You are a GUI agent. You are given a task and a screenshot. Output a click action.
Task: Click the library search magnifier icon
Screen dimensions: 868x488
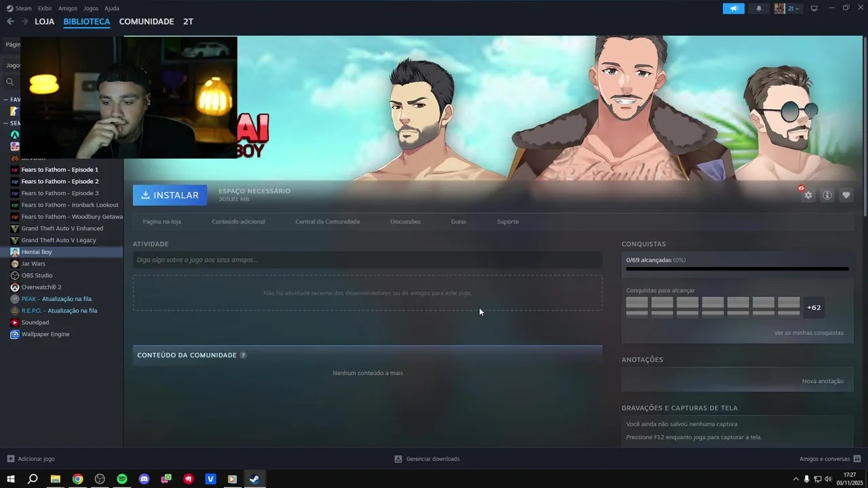point(10,81)
